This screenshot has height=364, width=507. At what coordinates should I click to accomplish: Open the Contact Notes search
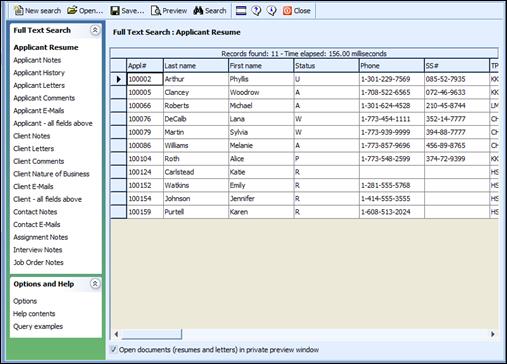(x=35, y=212)
